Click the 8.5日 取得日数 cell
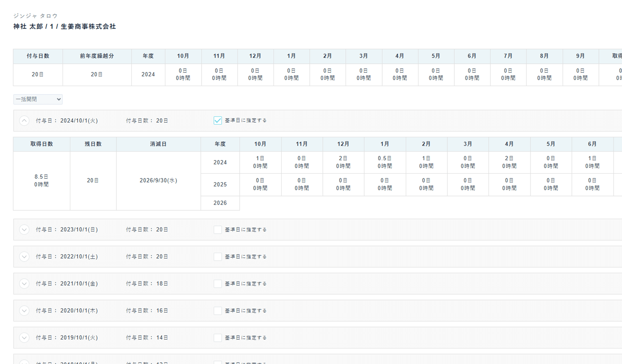 coord(42,180)
